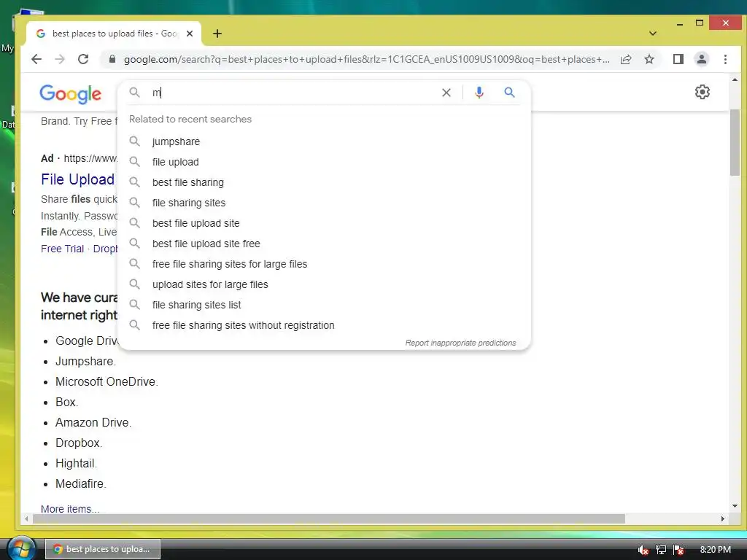
Task: Click scroll right arrow of horizontal scrollbar
Action: pos(723,518)
